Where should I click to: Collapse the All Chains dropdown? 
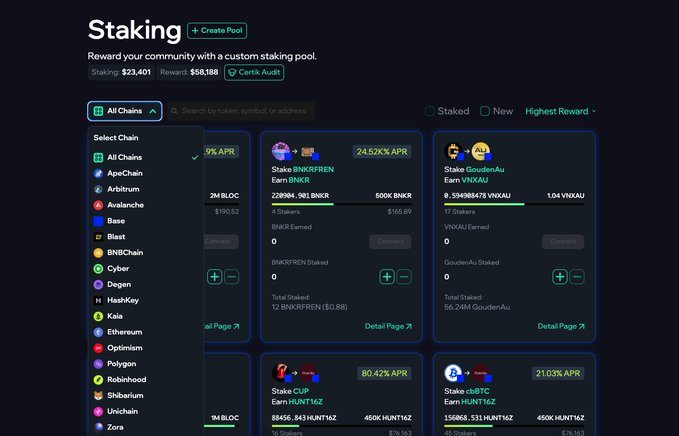pyautogui.click(x=125, y=111)
